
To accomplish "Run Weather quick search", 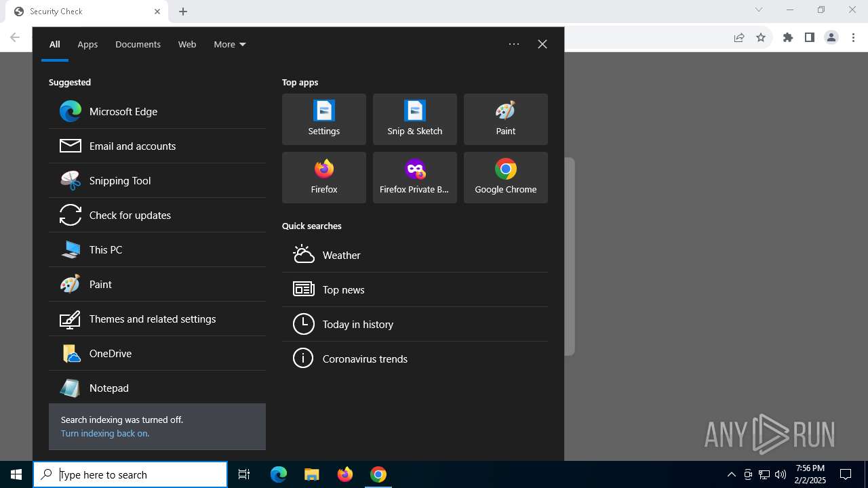I will click(415, 255).
